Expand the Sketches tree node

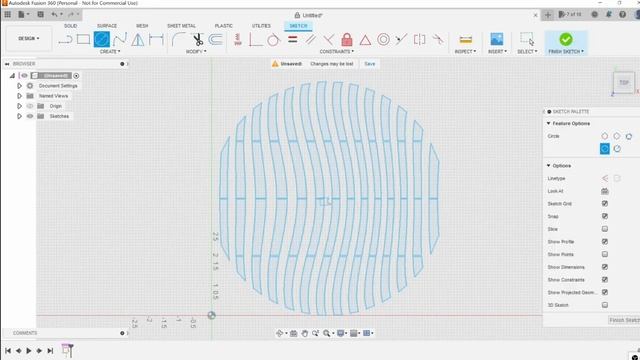pyautogui.click(x=19, y=116)
